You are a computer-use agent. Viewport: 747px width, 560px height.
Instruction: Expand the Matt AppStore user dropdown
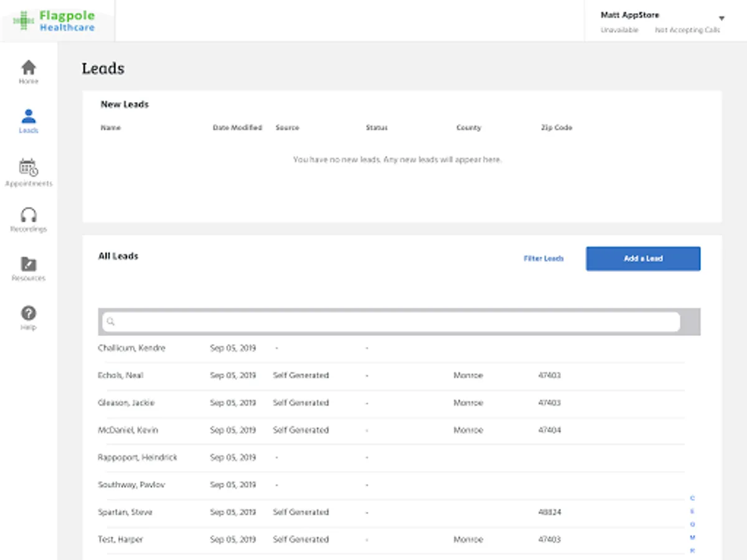tap(721, 19)
